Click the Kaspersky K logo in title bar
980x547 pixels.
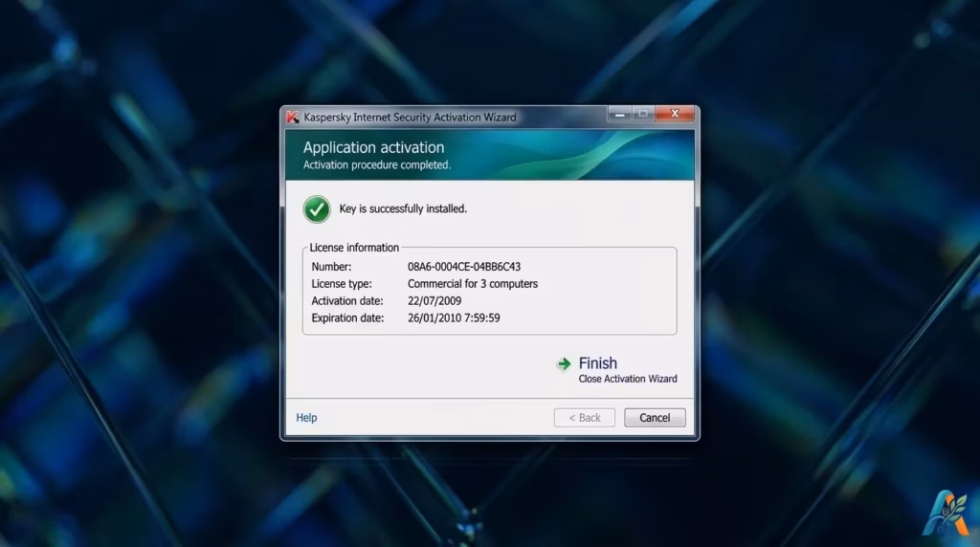pyautogui.click(x=293, y=117)
